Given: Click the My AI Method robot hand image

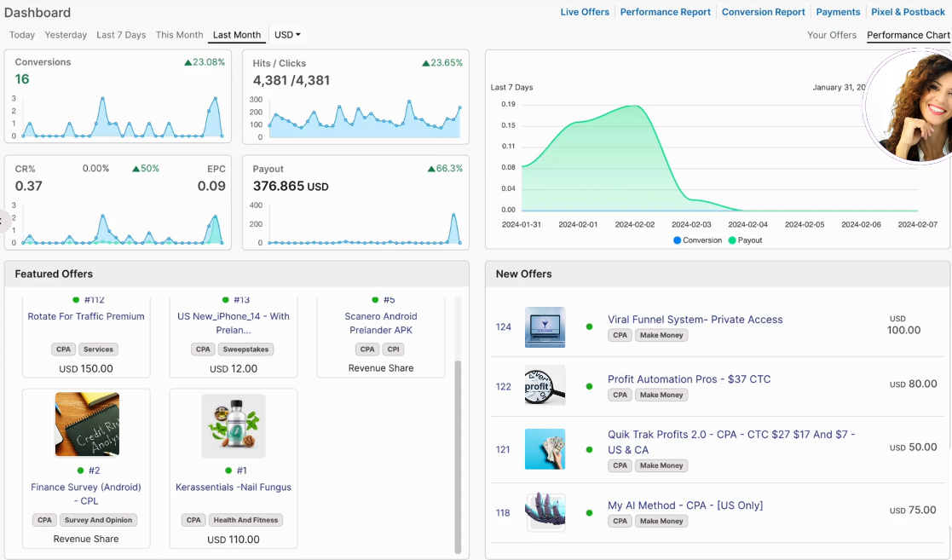Looking at the screenshot, I should 545,512.
